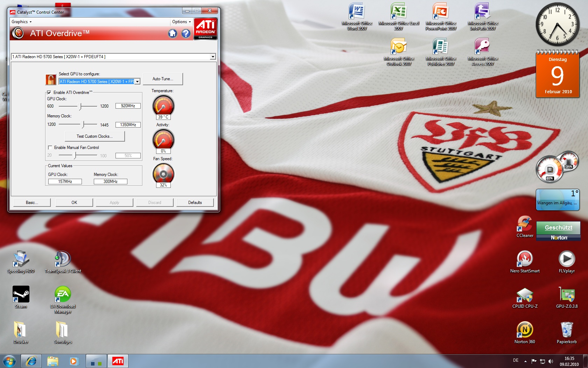The height and width of the screenshot is (368, 588).
Task: Open the FLVplayr desktop shortcut
Action: pyautogui.click(x=567, y=262)
